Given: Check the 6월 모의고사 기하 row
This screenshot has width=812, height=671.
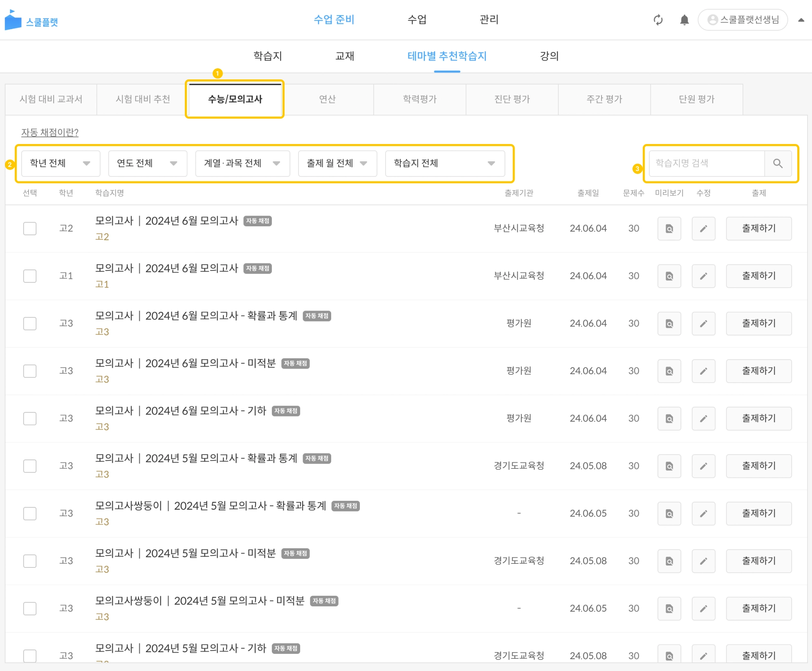Looking at the screenshot, I should tap(30, 418).
